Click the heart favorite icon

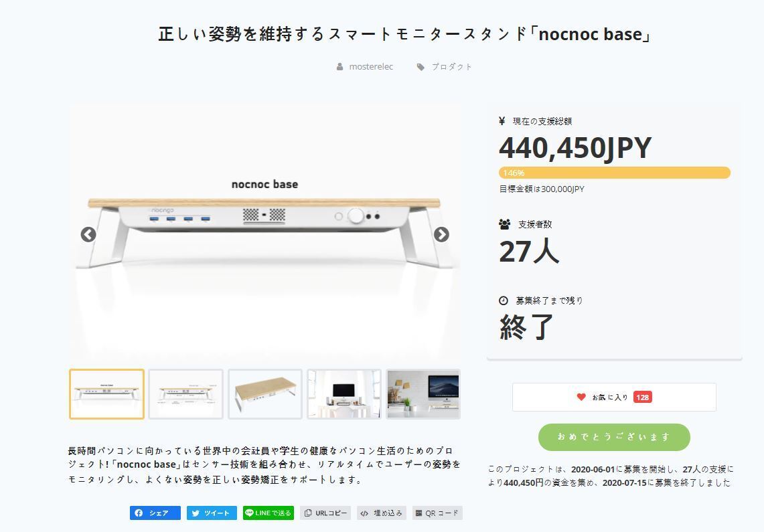pyautogui.click(x=581, y=397)
